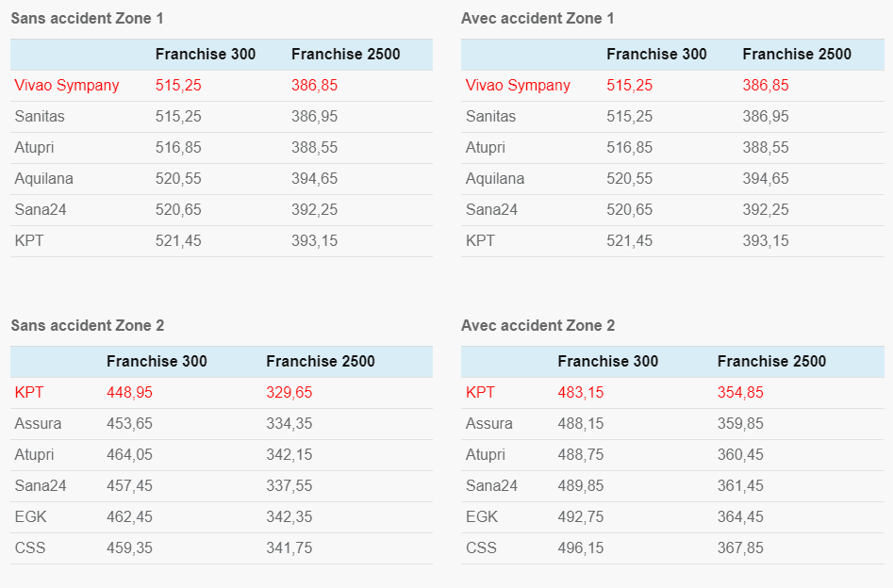
Task: Click Vivao Sympany's 515,25 in Sans accident Zone 1
Action: [x=178, y=86]
